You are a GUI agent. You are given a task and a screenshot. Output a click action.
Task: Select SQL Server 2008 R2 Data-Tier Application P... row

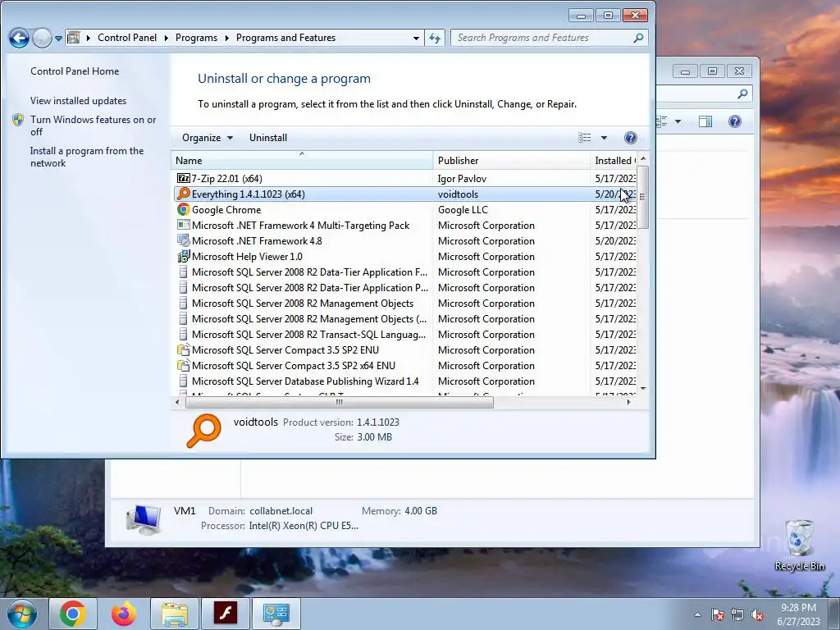[x=405, y=288]
